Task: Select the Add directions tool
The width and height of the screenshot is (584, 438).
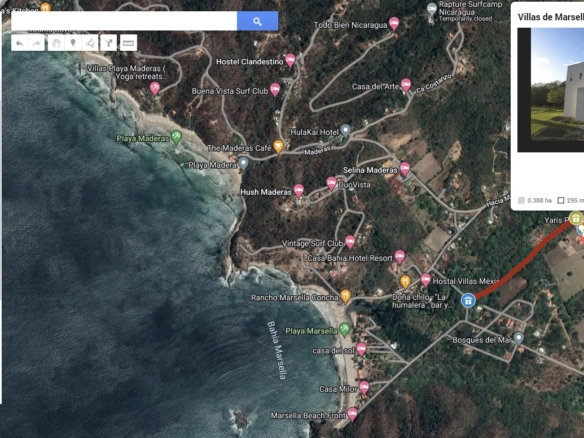Action: 108,43
